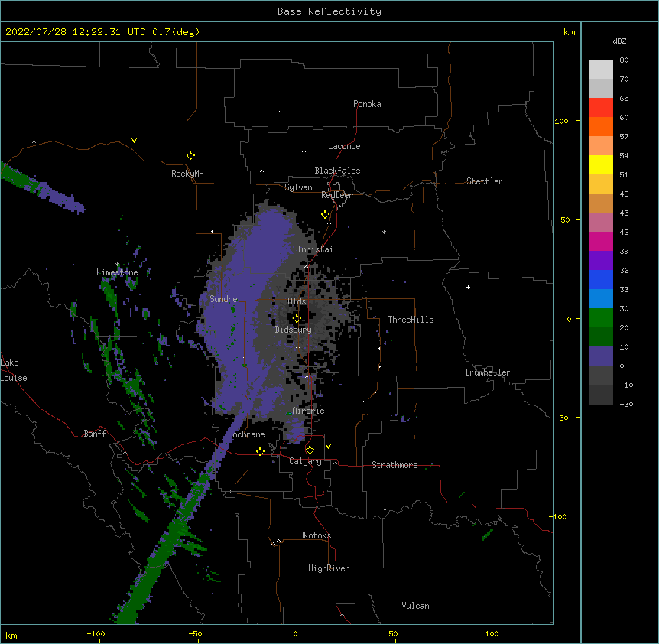Image resolution: width=659 pixels, height=644 pixels.
Task: Click the Lacombe city label
Action: pos(344,146)
